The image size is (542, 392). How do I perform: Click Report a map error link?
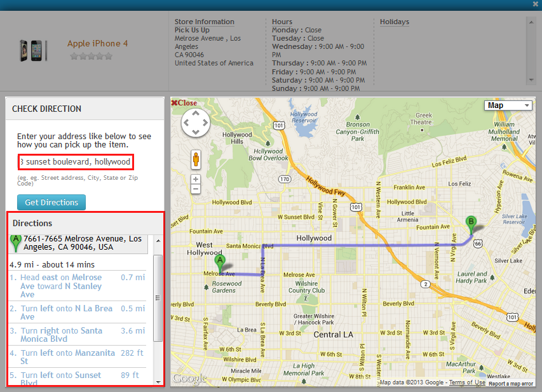click(510, 383)
